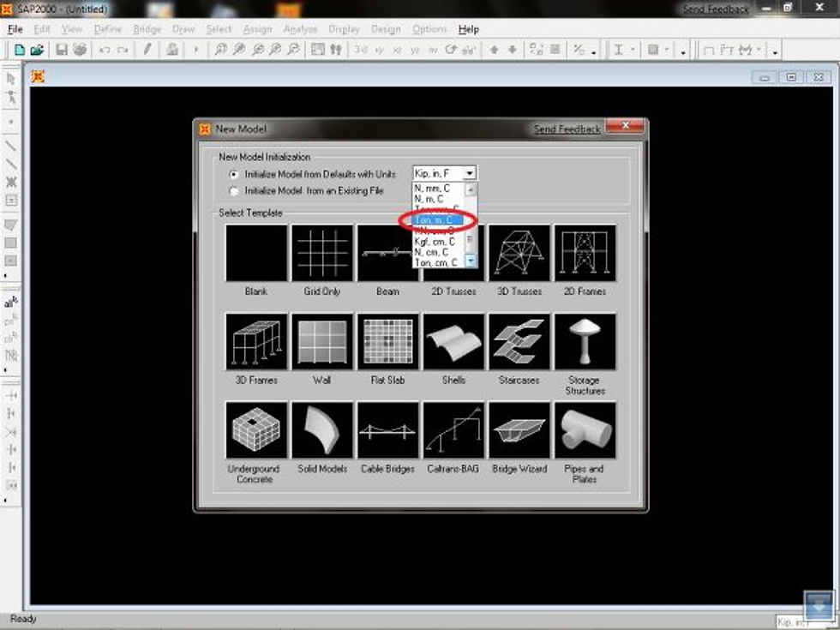Choose the Beam template

pyautogui.click(x=387, y=253)
